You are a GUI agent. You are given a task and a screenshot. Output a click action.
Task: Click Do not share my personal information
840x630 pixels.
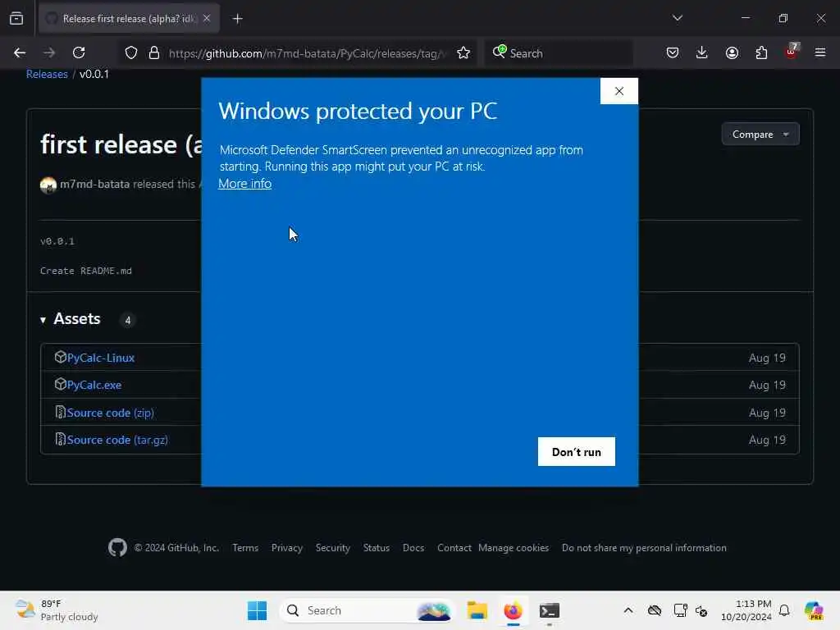pos(644,547)
